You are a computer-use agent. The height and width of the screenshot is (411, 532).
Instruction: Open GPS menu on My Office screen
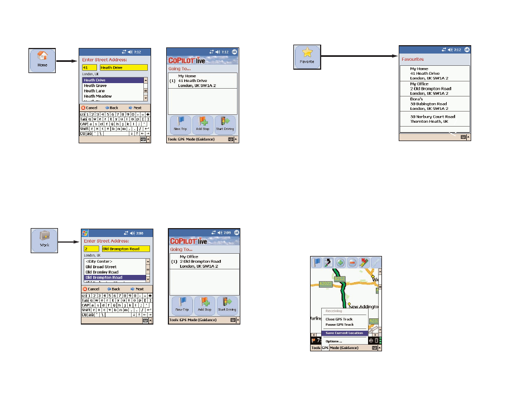click(183, 320)
